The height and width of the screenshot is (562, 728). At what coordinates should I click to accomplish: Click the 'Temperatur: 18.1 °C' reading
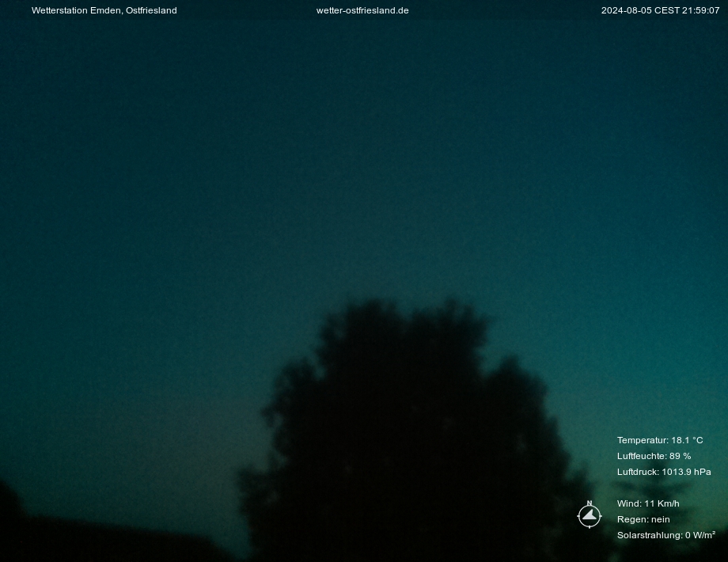[x=660, y=440]
